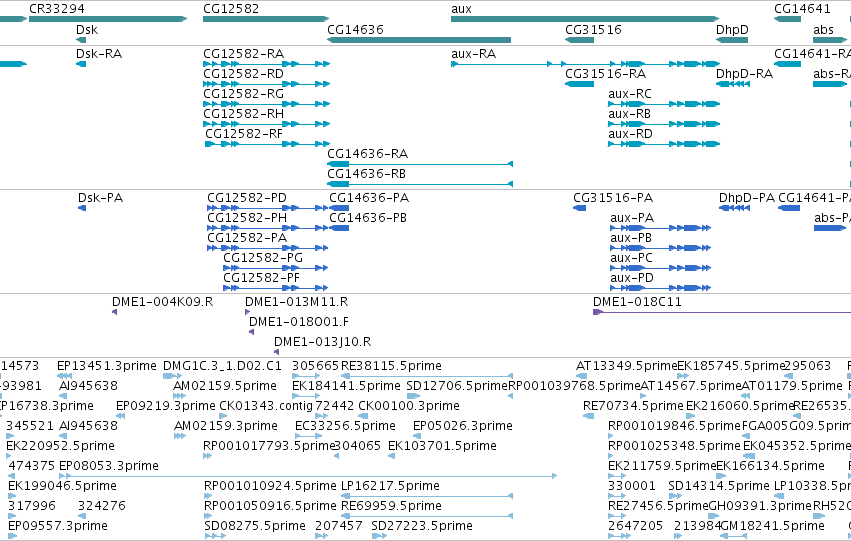Select transcript CG12582-RH

(x=243, y=114)
